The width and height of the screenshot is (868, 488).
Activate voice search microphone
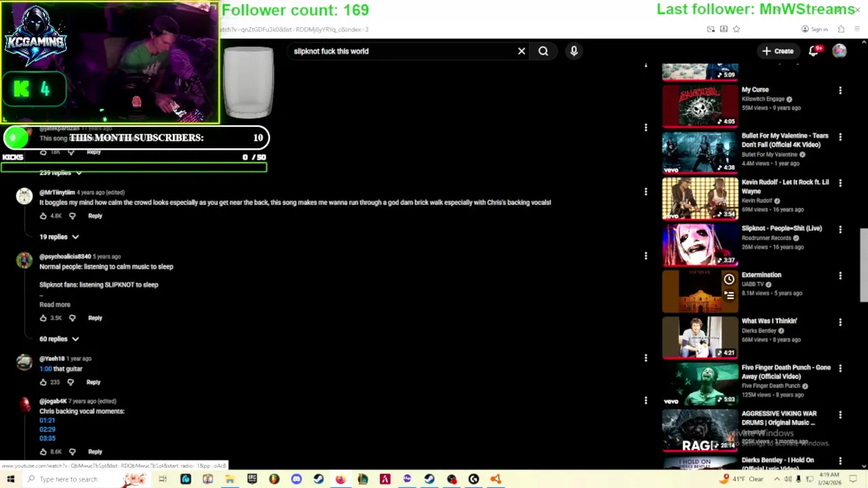(x=574, y=51)
